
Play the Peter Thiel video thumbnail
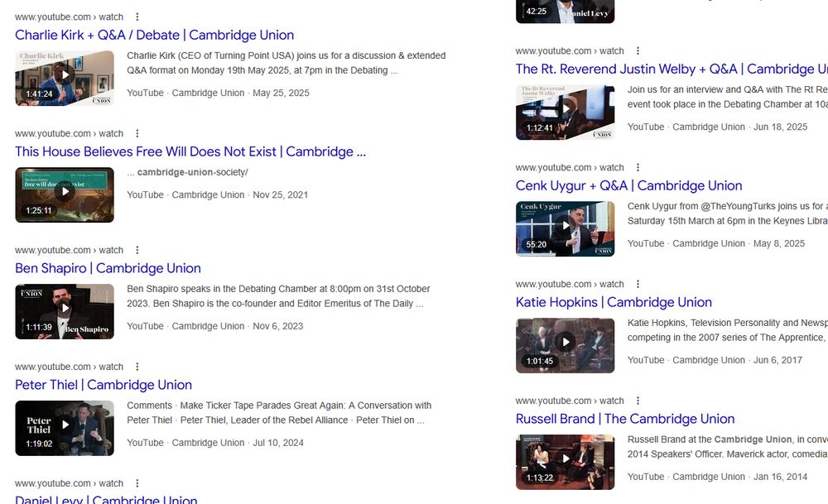point(65,428)
